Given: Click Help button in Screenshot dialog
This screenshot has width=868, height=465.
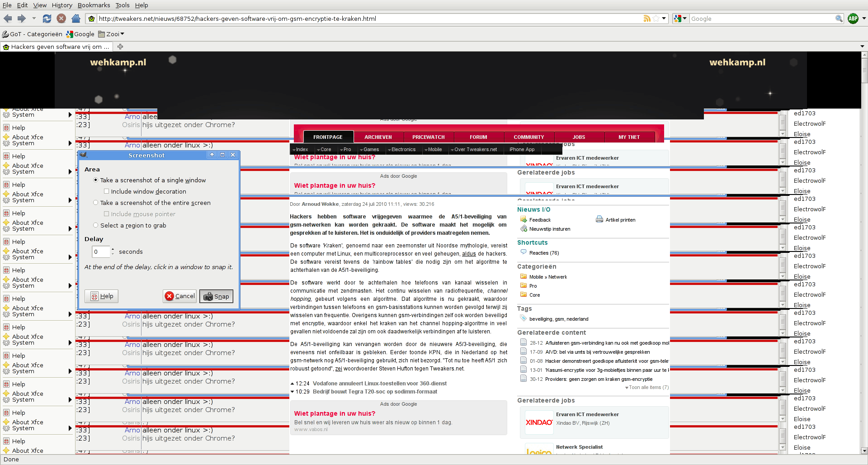Looking at the screenshot, I should tap(102, 296).
